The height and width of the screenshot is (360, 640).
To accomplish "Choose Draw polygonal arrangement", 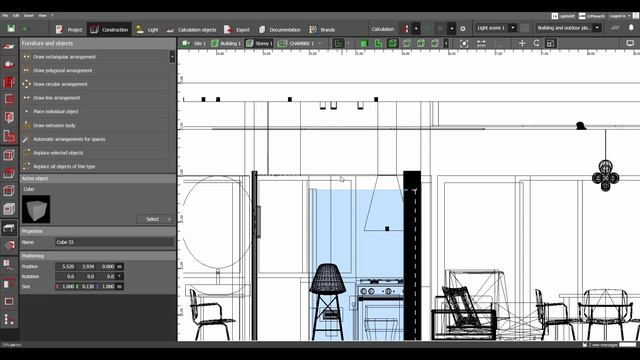I will (95, 71).
